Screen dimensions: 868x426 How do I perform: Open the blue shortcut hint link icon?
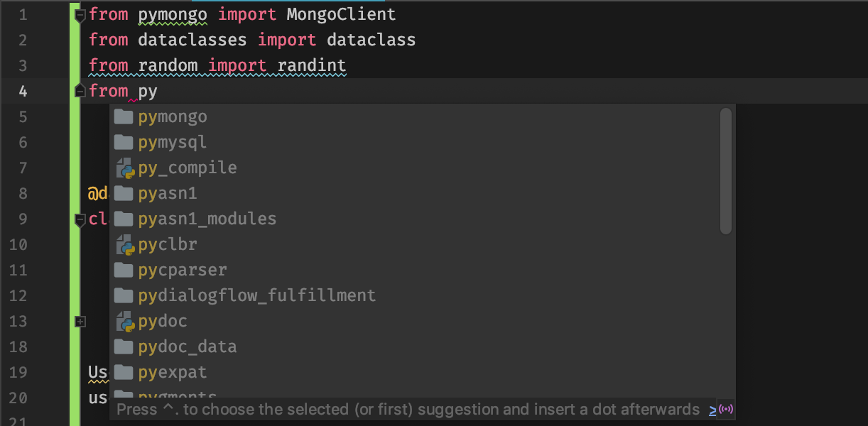pyautogui.click(x=711, y=409)
